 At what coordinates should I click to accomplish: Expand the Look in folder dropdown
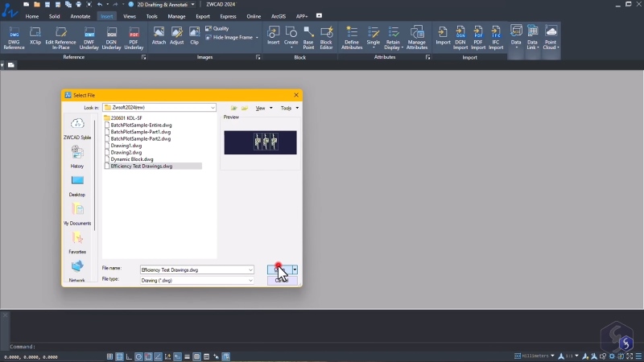click(x=213, y=108)
